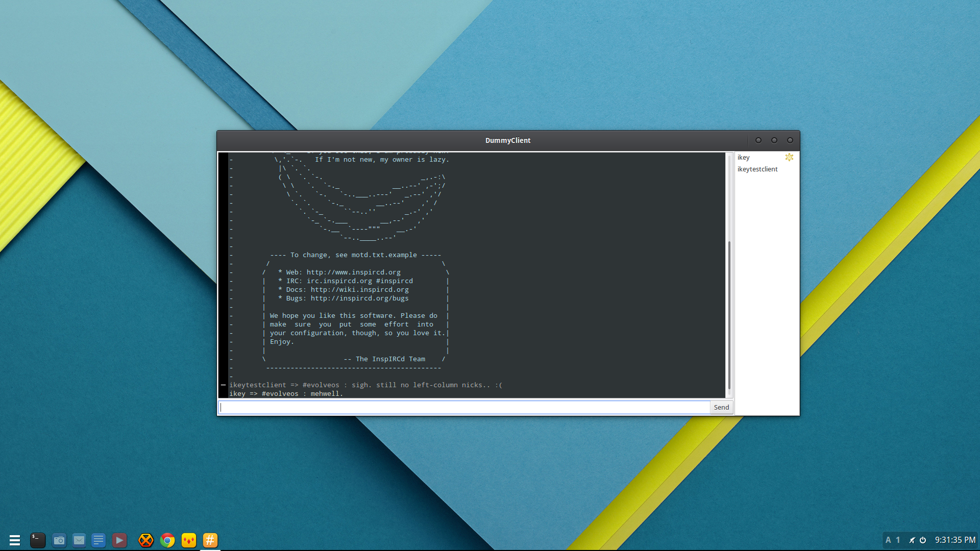Click the Send button
This screenshot has height=551, width=980.
point(721,407)
